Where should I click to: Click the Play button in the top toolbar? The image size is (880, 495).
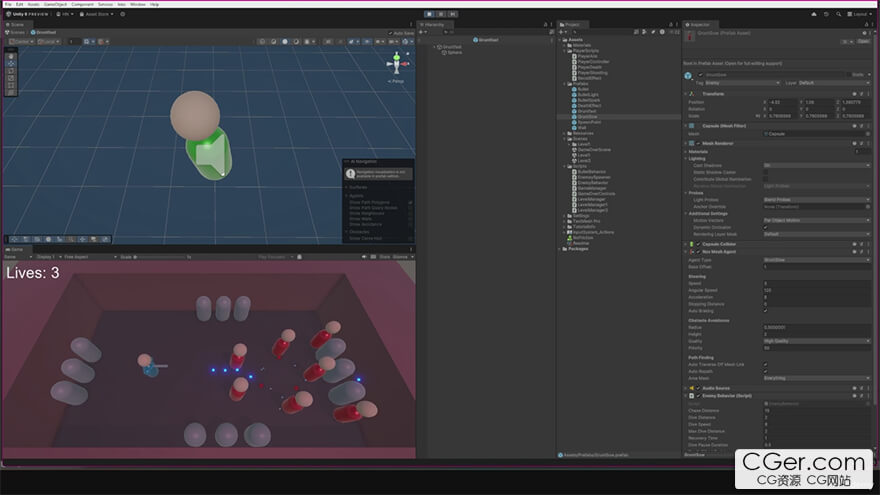[429, 14]
